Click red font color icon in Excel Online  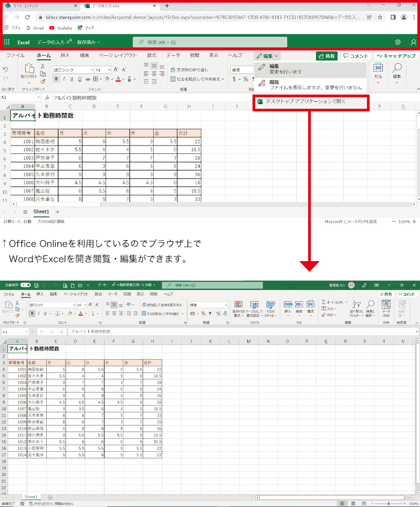click(118, 79)
